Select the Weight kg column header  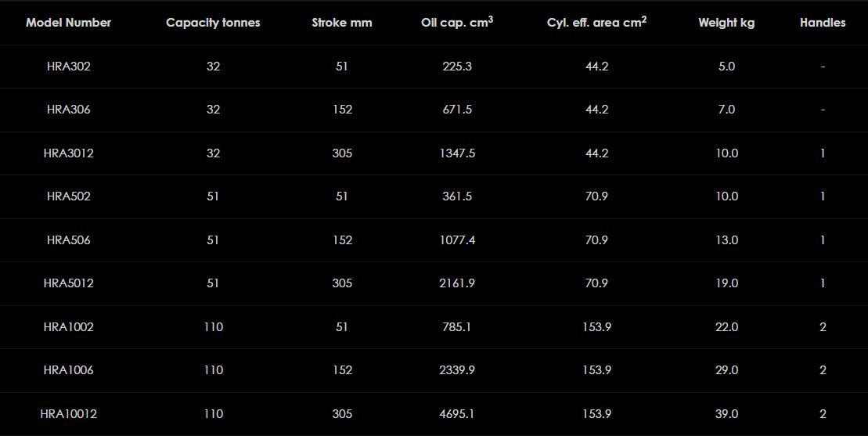[726, 23]
